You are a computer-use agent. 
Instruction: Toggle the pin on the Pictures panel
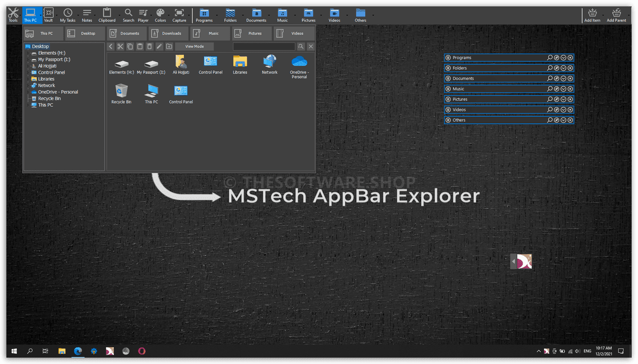(x=557, y=99)
